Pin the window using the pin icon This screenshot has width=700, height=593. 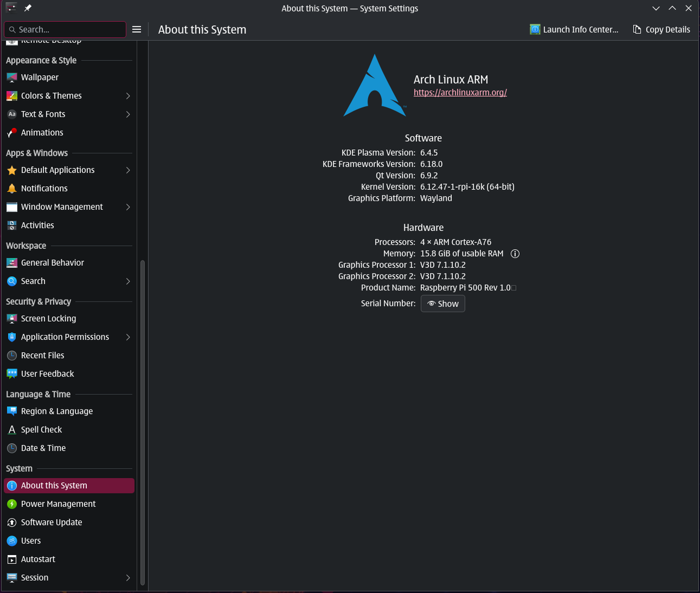coord(27,8)
